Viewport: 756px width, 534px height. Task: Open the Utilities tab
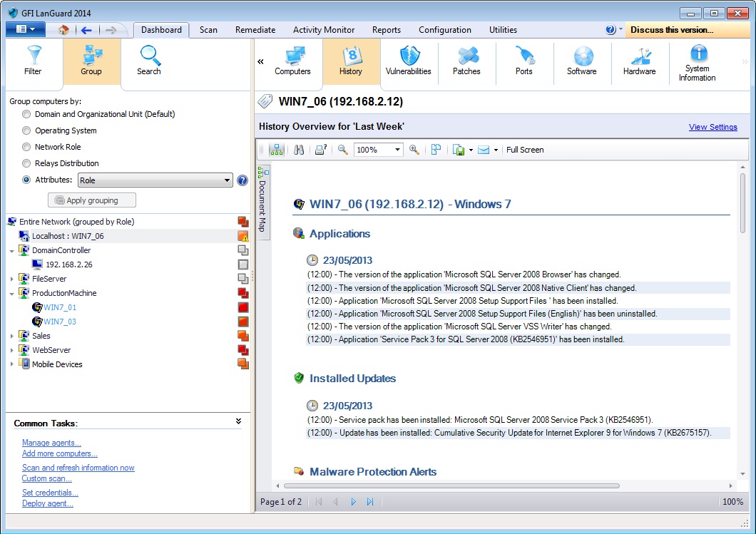tap(503, 30)
